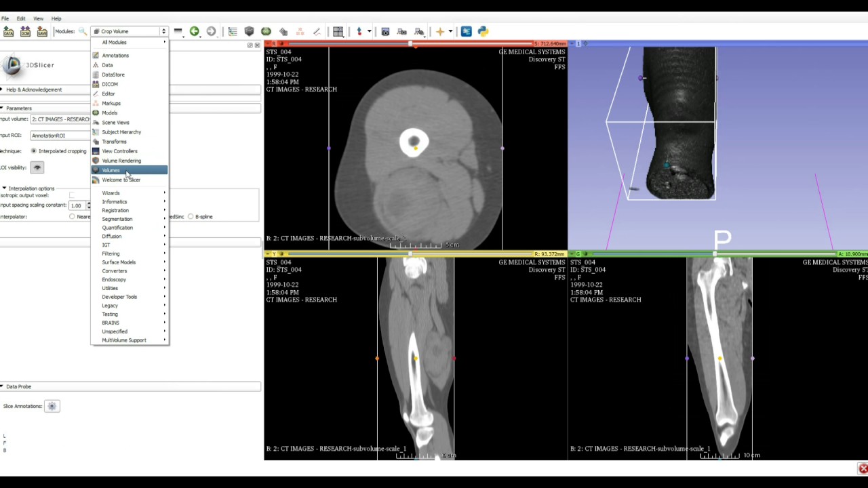Open the Transforms toolbar icon

coord(283,31)
